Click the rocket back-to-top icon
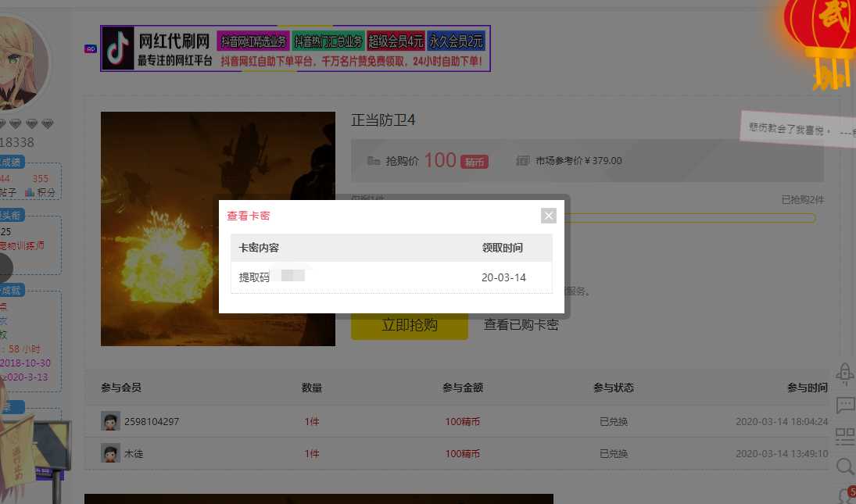The width and height of the screenshot is (856, 504). coord(844,374)
